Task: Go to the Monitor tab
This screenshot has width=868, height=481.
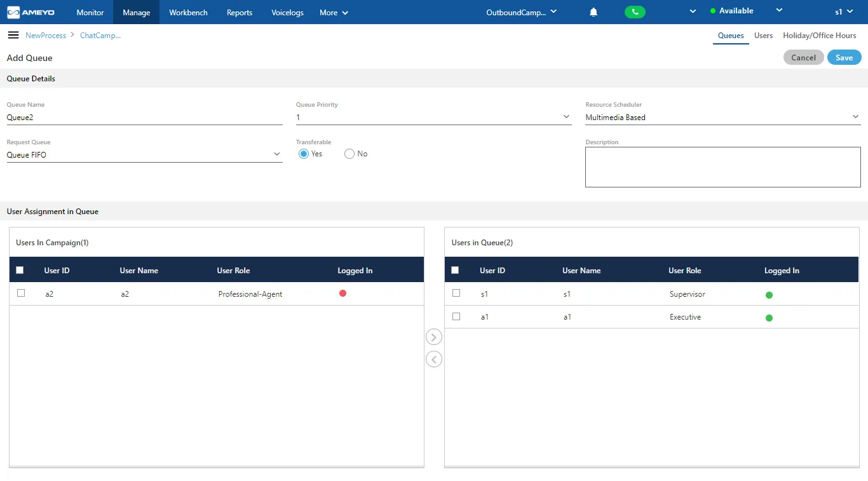Action: pos(90,12)
